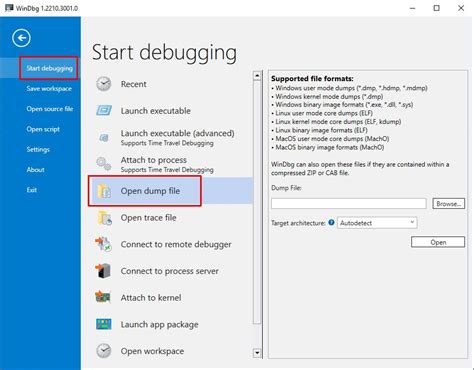Select the Open dump file text
The height and width of the screenshot is (370, 474).
(150, 191)
